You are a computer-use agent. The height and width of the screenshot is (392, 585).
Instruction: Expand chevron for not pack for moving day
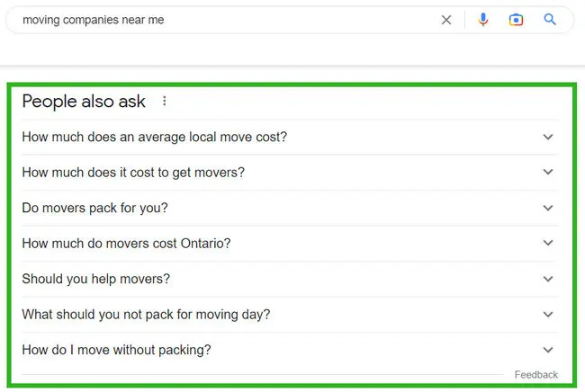[548, 315]
